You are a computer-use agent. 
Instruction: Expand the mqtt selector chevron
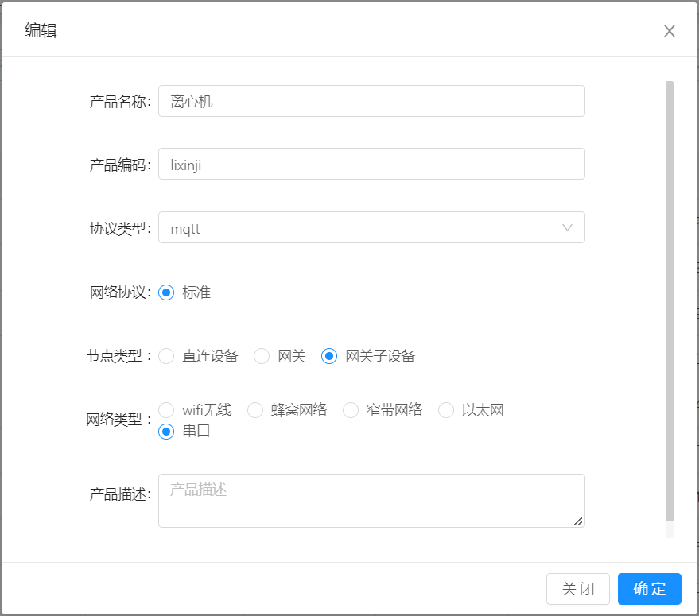567,227
